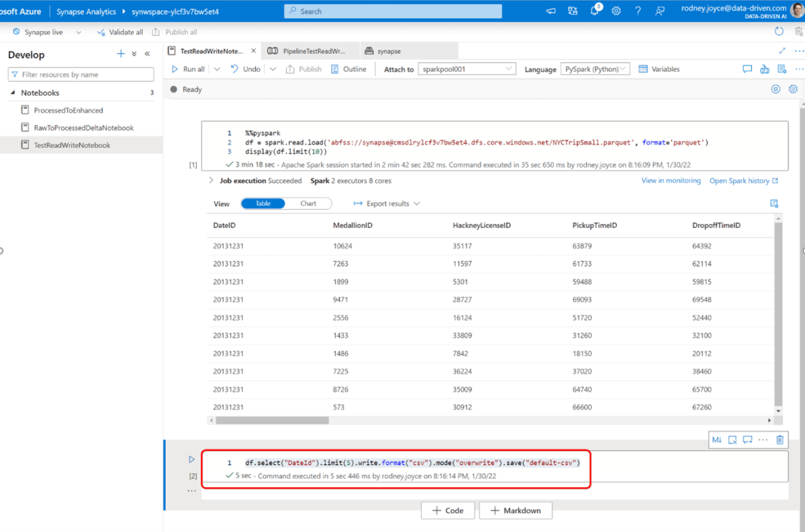This screenshot has height=532, width=805.
Task: Switch results view to Chart
Action: 308,204
